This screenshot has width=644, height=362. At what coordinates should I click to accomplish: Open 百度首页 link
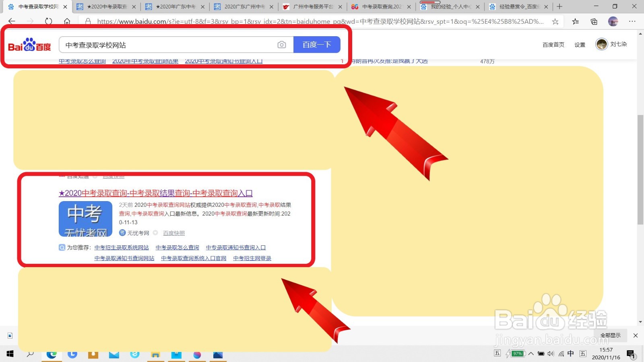(x=553, y=45)
